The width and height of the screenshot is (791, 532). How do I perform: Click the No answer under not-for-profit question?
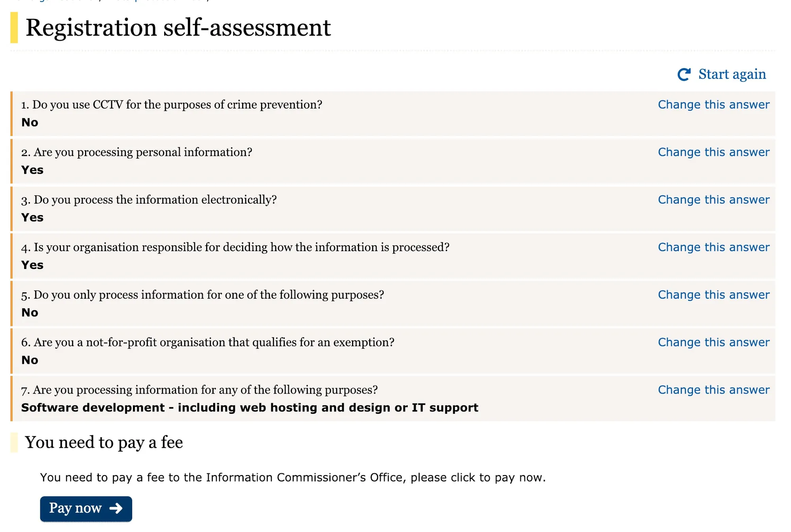(30, 360)
